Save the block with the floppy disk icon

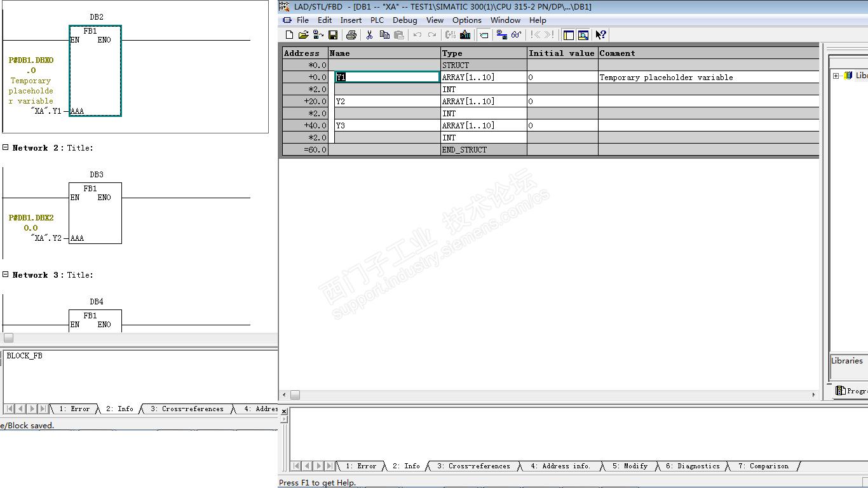tap(333, 35)
